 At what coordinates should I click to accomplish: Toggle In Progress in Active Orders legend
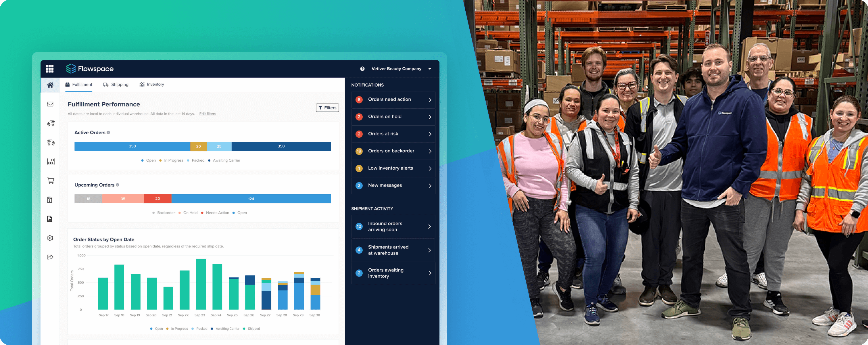171,160
